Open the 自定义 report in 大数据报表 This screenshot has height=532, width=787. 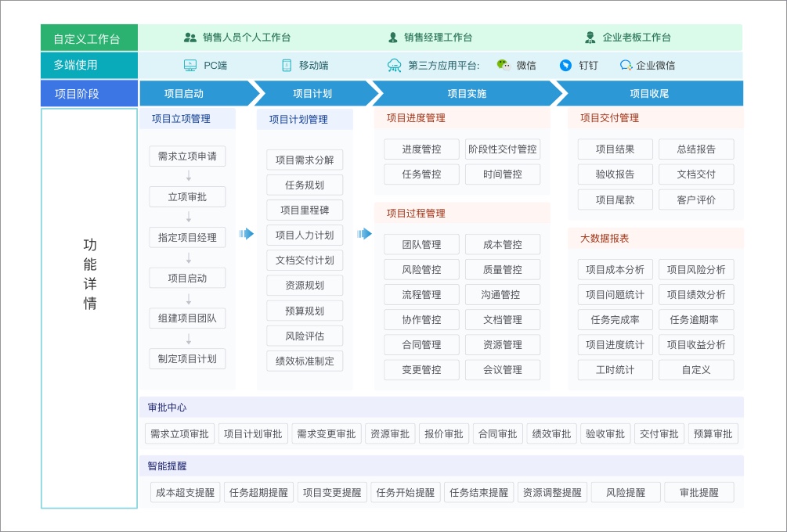(697, 369)
